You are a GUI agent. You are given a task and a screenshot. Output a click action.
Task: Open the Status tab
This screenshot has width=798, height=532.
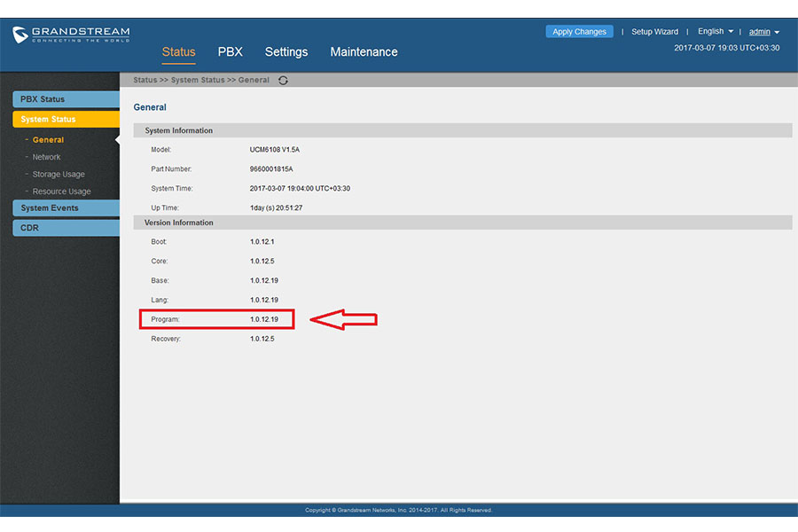pos(178,52)
